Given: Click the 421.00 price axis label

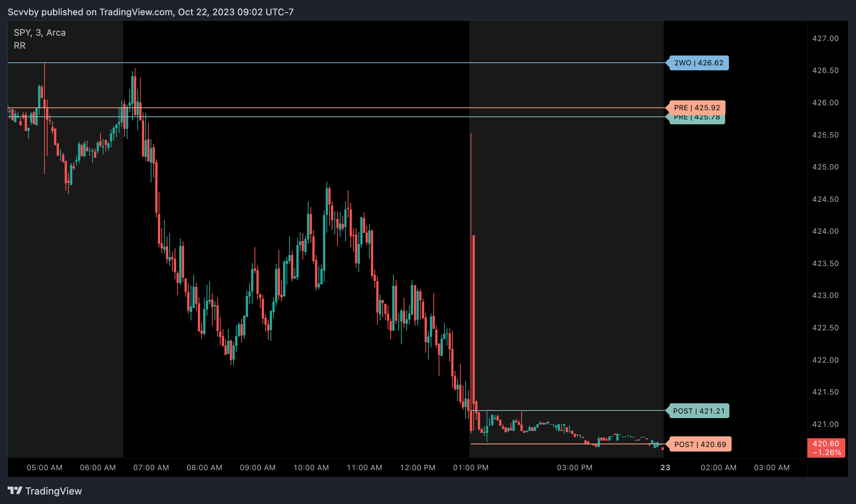Looking at the screenshot, I should (826, 424).
